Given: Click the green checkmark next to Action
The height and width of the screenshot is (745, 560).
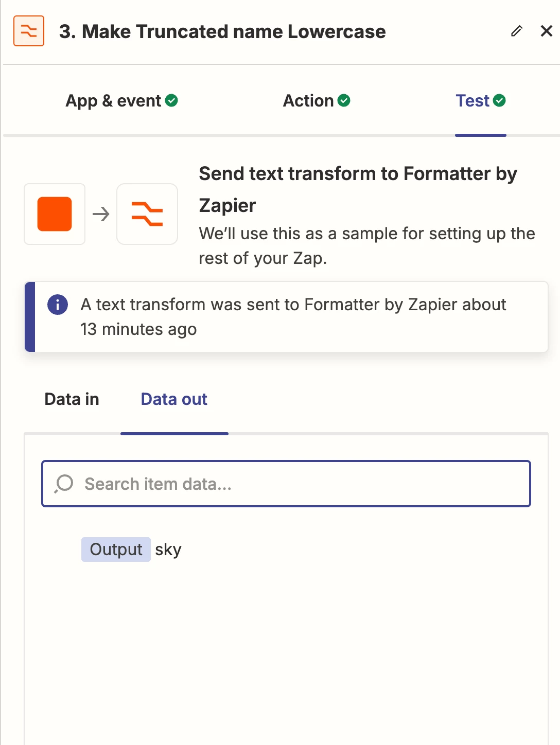Looking at the screenshot, I should tap(344, 101).
